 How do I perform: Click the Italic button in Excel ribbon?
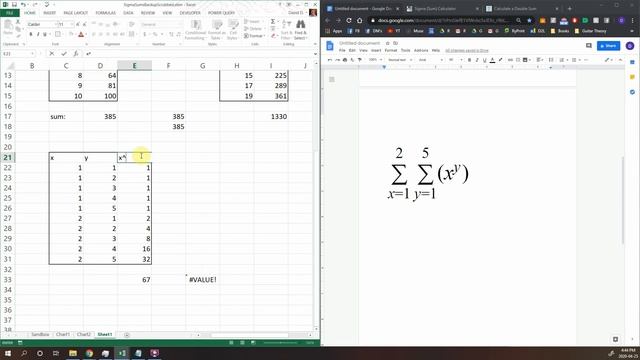[38, 34]
